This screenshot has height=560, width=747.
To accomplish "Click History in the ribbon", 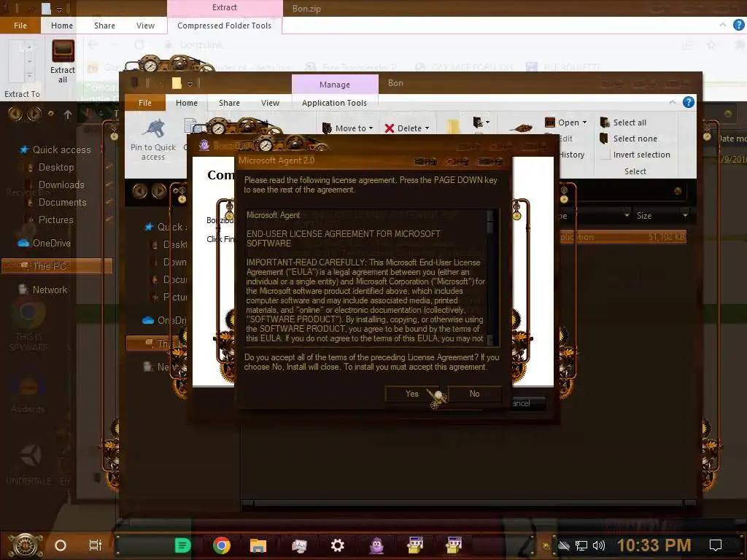I will click(x=570, y=155).
